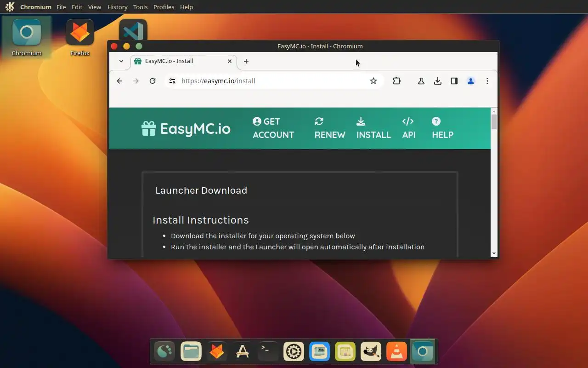Open the profile avatar menu
The width and height of the screenshot is (588, 368).
471,81
